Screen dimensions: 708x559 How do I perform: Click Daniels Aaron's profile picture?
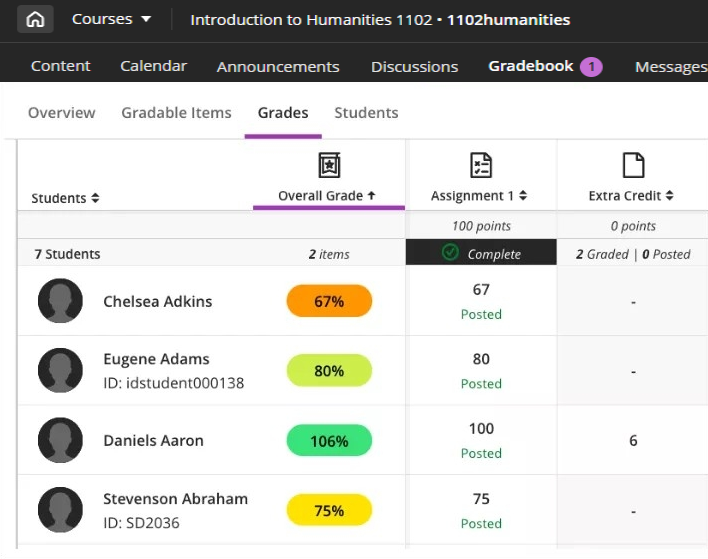click(60, 441)
